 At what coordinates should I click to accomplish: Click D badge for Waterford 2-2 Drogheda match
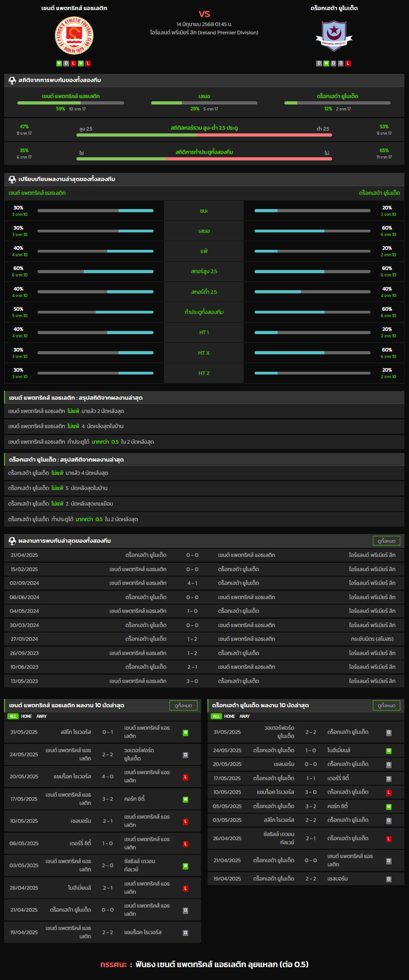tap(389, 732)
